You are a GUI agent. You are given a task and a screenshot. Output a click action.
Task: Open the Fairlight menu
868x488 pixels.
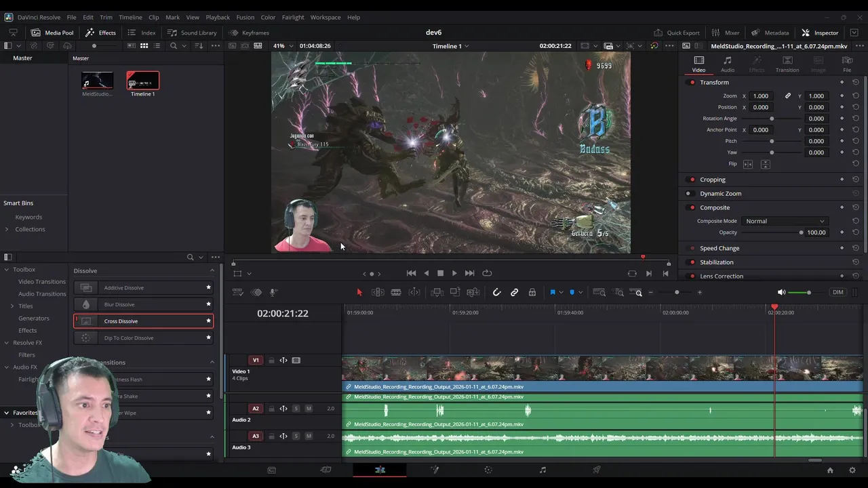(x=293, y=17)
